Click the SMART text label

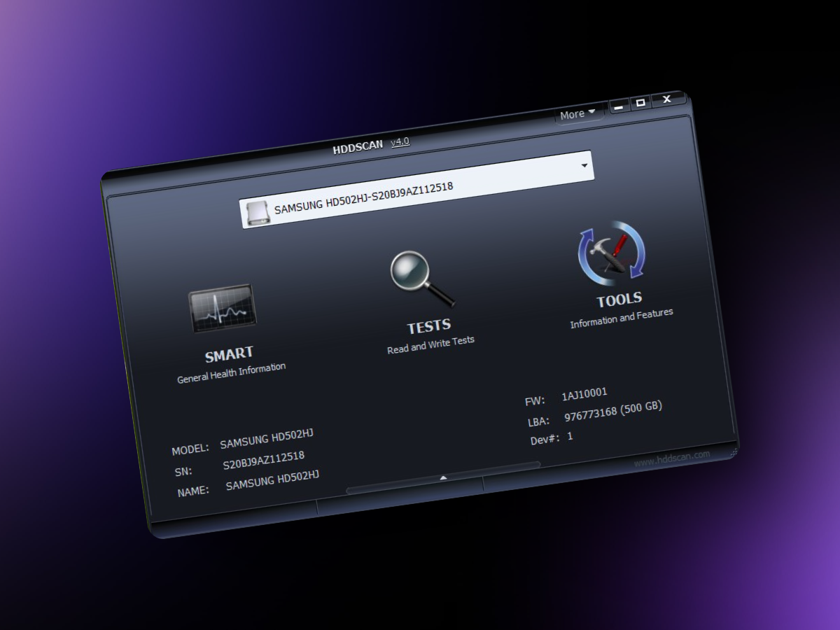tap(229, 354)
